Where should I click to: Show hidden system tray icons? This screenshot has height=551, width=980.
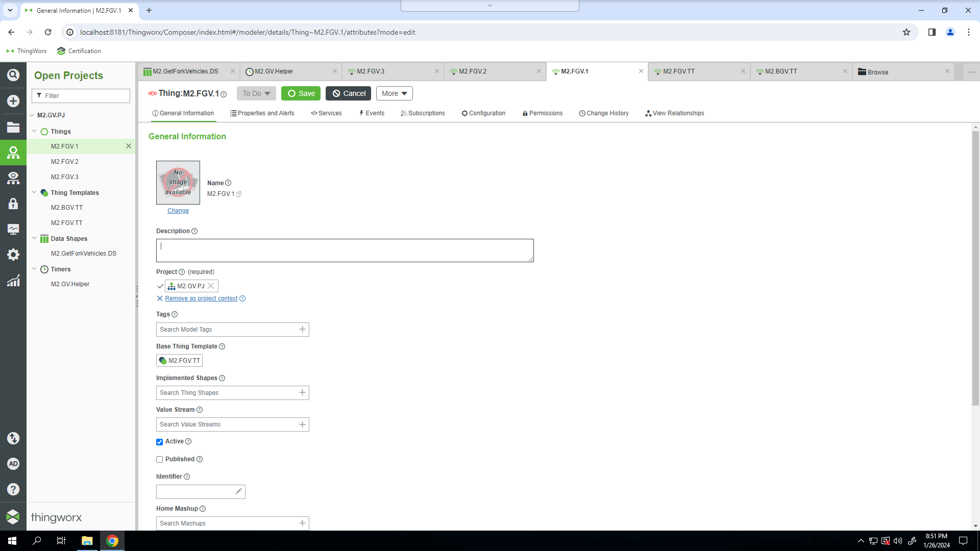(861, 541)
